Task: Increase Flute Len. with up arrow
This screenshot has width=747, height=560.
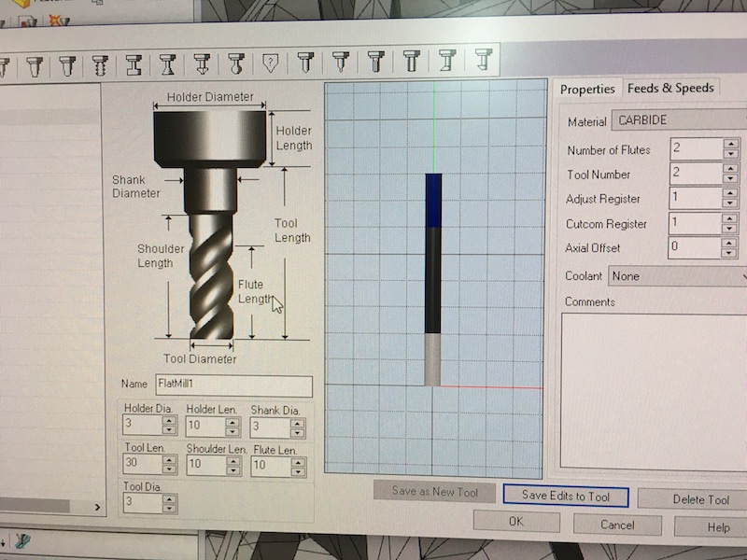Action: [x=298, y=462]
